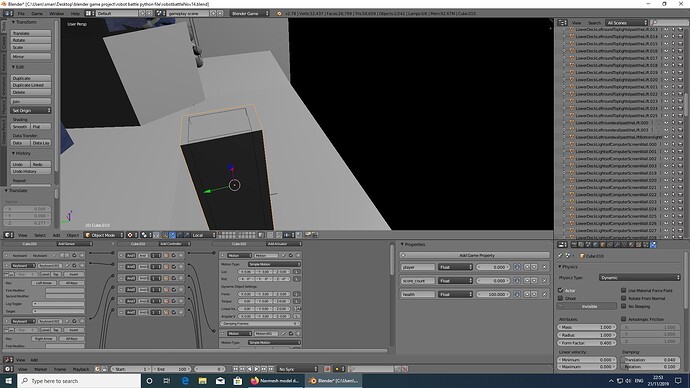Open the 3D viewport Object menu

point(73,235)
